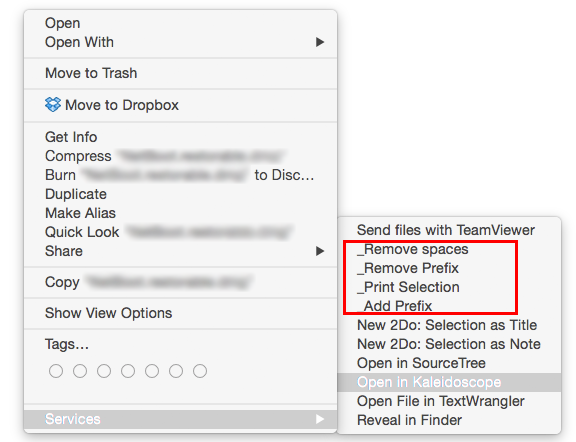Select the first tag color circle

(x=56, y=371)
